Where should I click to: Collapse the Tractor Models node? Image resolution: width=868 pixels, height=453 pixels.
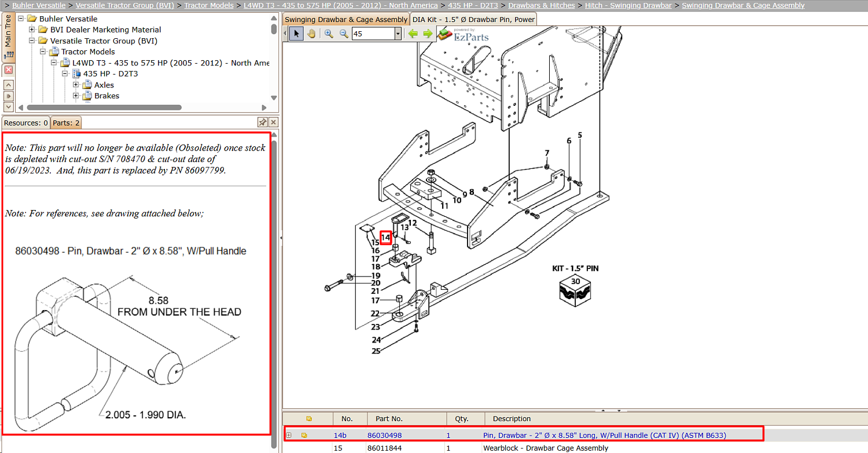pos(43,51)
